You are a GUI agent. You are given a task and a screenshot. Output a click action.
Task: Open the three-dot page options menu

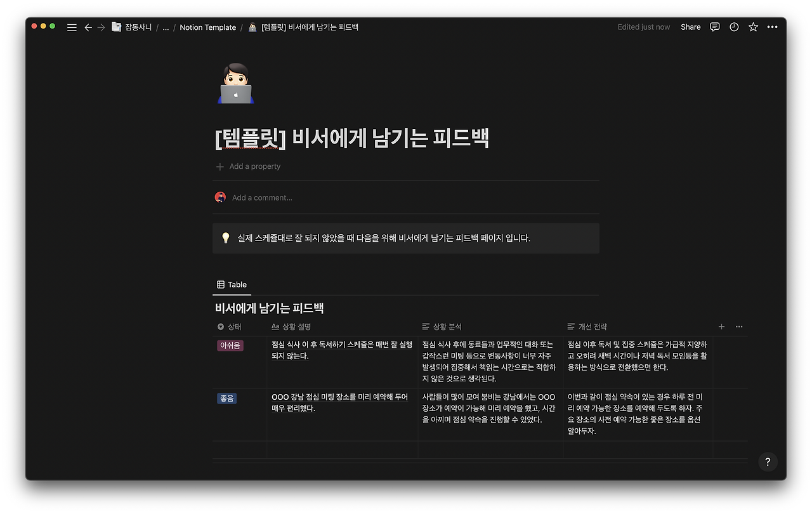(772, 27)
